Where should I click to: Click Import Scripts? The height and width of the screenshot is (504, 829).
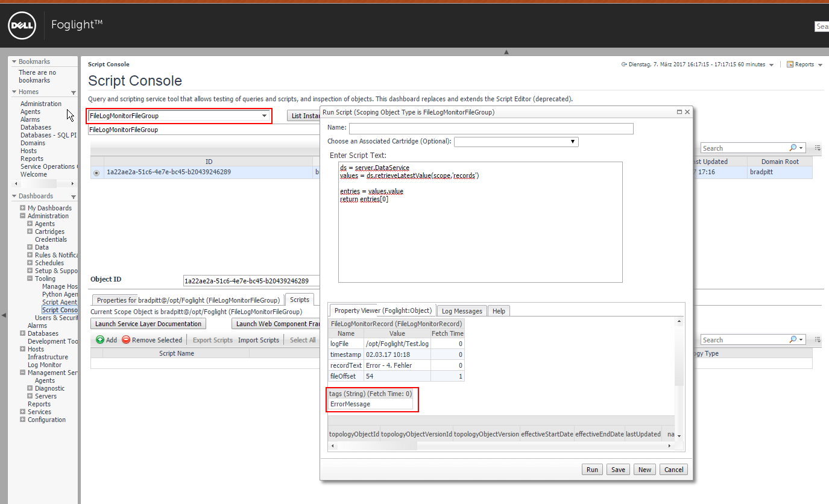tap(259, 340)
